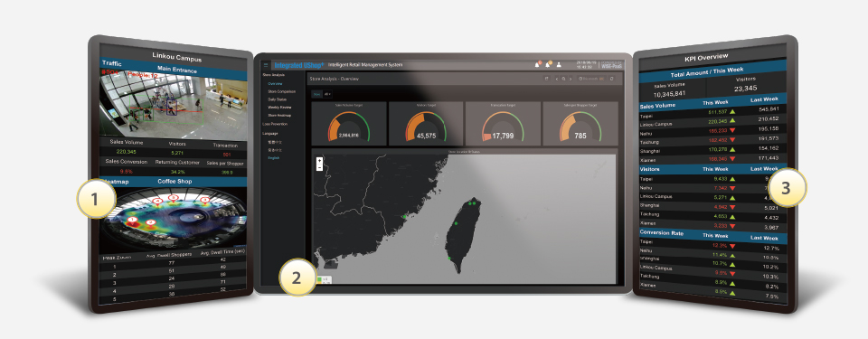868x339 pixels.
Task: Click the WISE-PaaS logo
Action: point(612,66)
